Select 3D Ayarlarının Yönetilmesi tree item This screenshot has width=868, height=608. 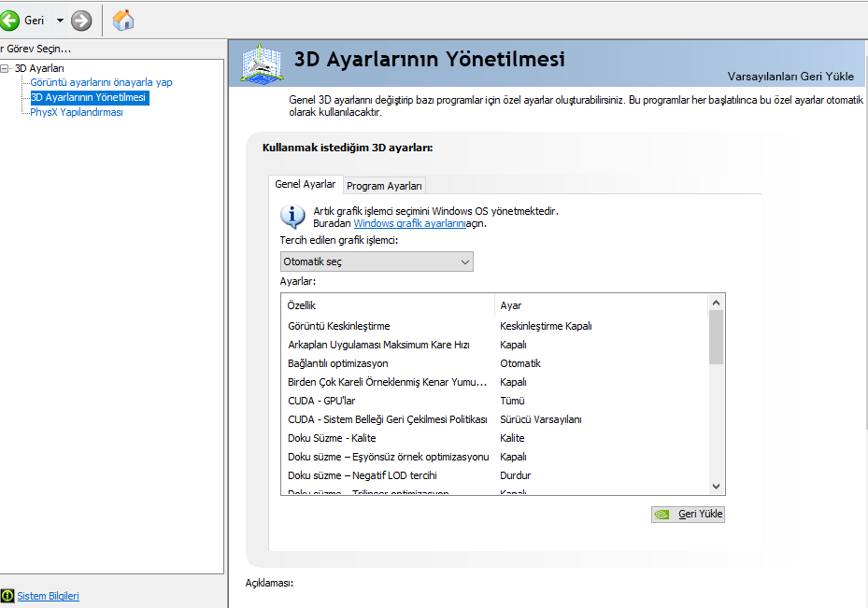click(89, 97)
